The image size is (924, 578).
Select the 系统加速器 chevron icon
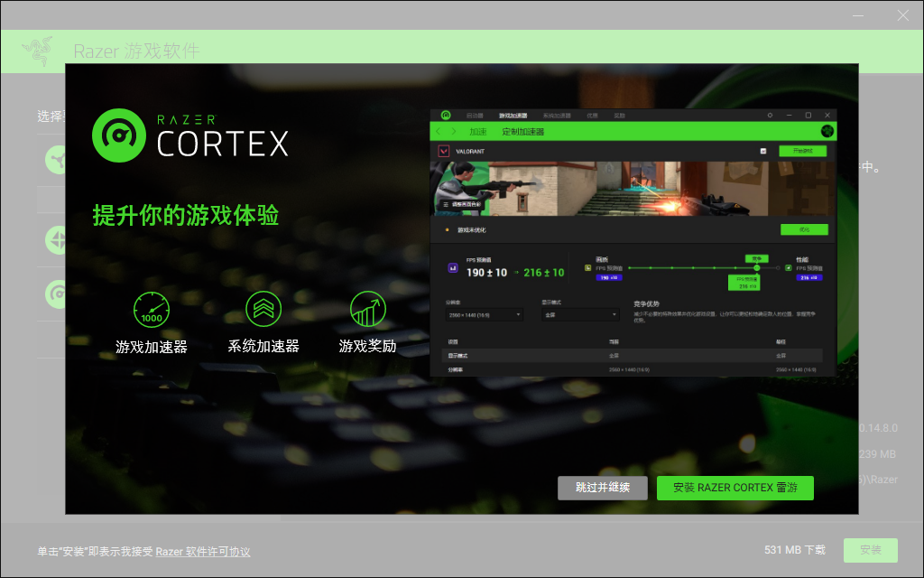coord(263,309)
